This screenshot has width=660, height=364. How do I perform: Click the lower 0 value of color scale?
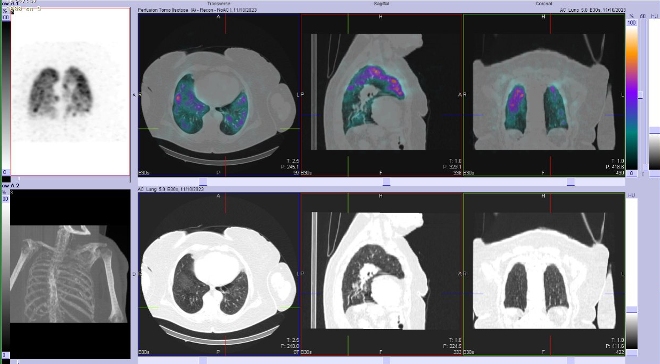click(x=632, y=173)
